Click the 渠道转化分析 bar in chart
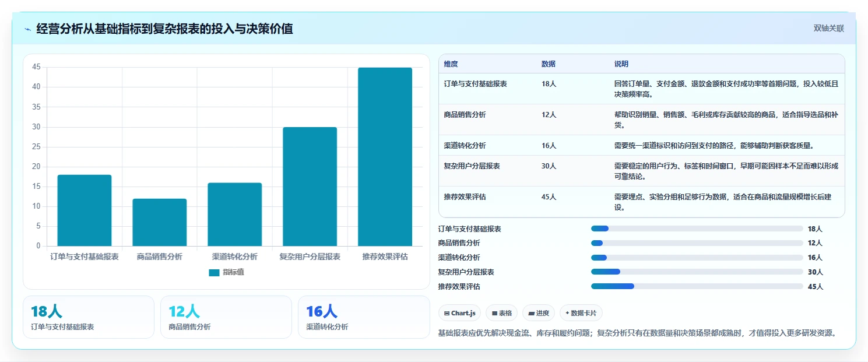Image resolution: width=868 pixels, height=362 pixels. pyautogui.click(x=235, y=215)
